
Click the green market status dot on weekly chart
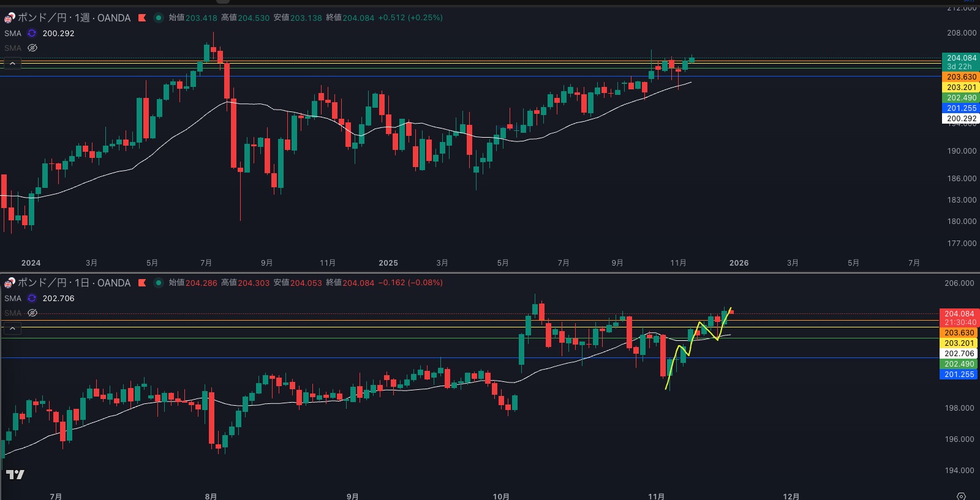[x=159, y=18]
